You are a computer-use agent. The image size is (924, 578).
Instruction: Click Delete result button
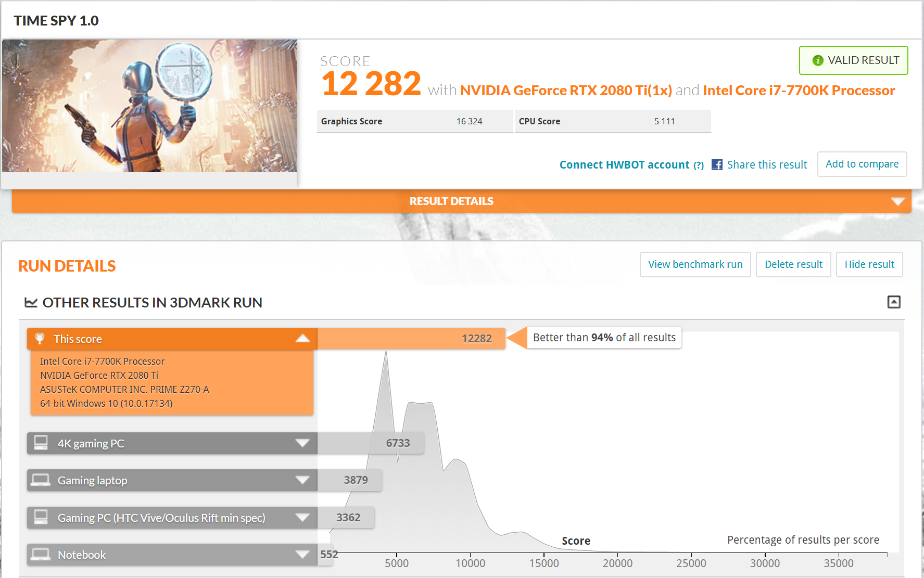(793, 265)
